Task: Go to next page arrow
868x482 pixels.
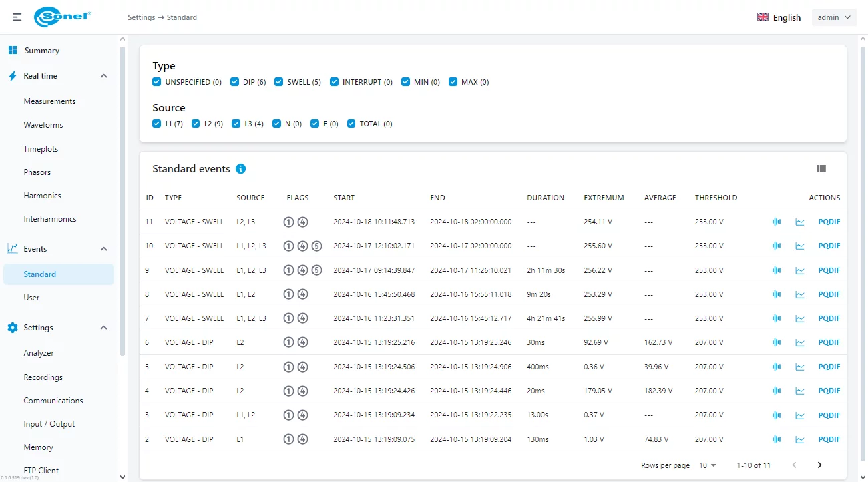Action: coord(819,465)
